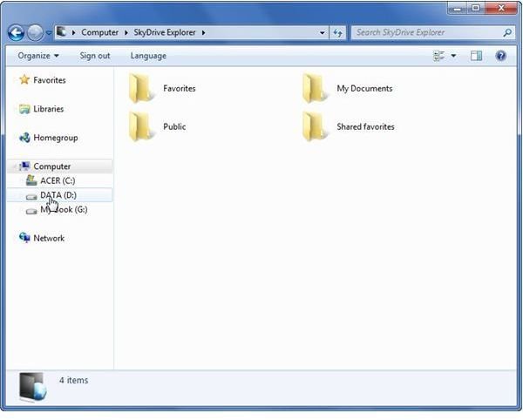Click the Favorites folder name label
The width and height of the screenshot is (523, 420).
click(180, 88)
